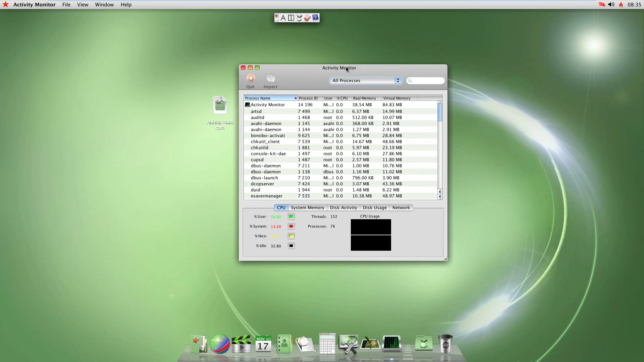
Task: Open the trash can in the dock
Action: point(445,344)
